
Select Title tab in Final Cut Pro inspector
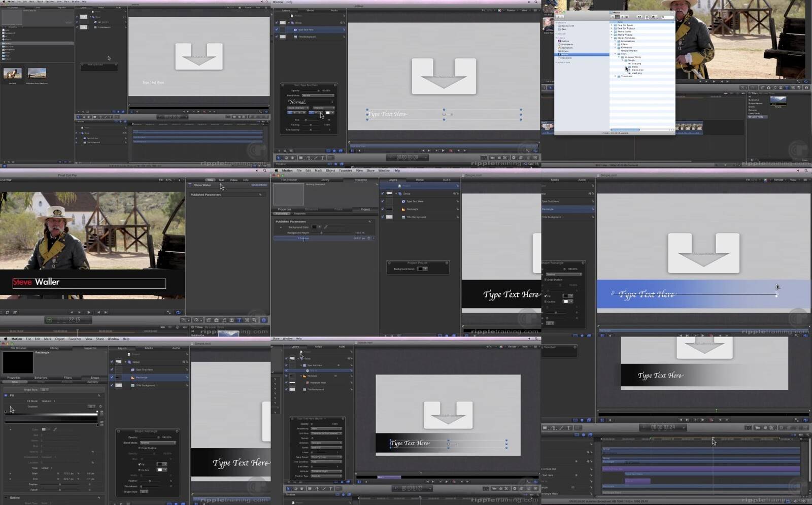[x=210, y=180]
